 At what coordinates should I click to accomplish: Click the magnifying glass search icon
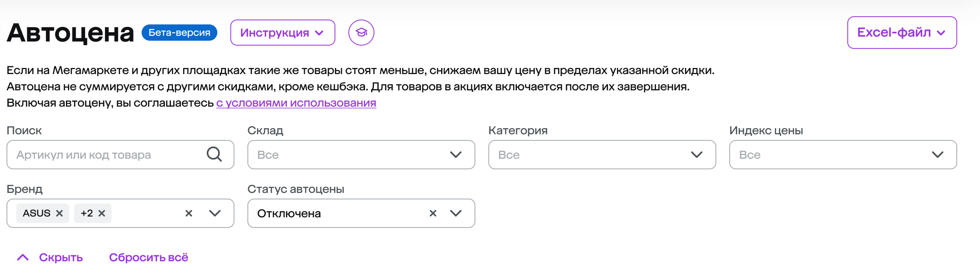click(214, 155)
